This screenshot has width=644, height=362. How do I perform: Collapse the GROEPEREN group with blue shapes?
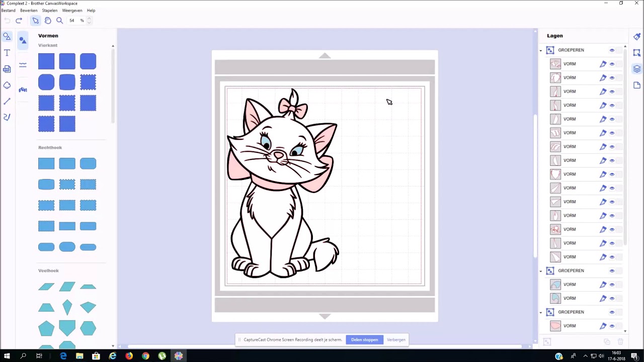pos(541,270)
